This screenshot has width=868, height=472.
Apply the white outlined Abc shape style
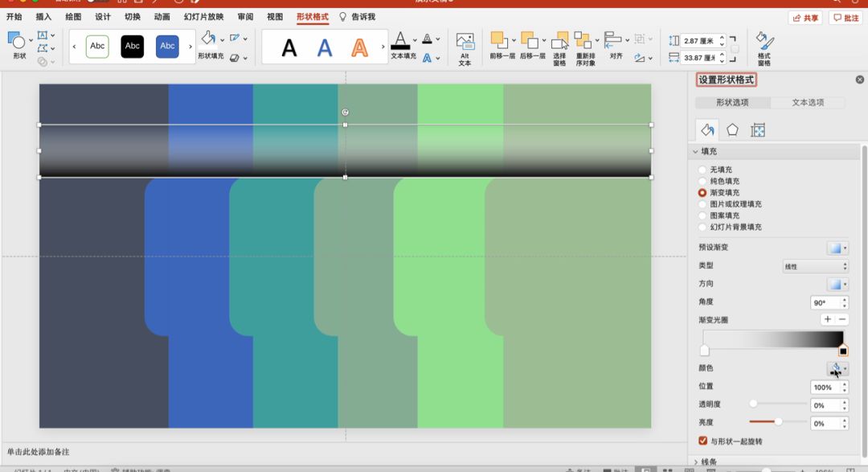click(97, 47)
